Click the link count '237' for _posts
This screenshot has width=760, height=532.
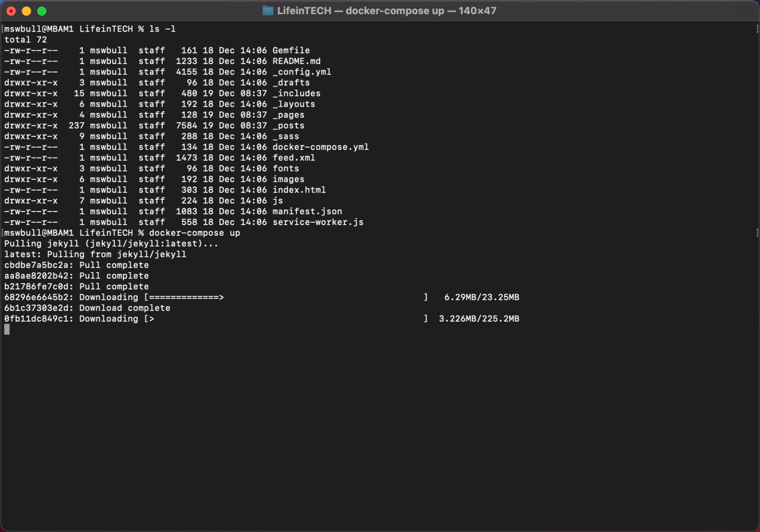pos(76,125)
